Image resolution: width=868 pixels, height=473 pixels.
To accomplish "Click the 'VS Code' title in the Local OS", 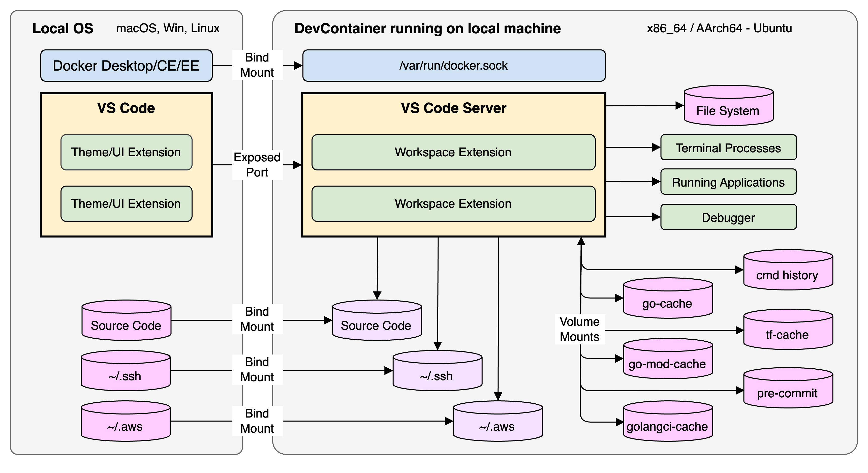I will click(126, 108).
